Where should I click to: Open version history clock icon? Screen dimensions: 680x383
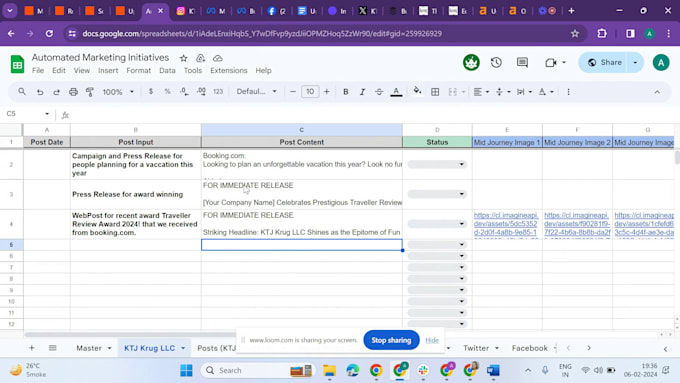tap(496, 62)
